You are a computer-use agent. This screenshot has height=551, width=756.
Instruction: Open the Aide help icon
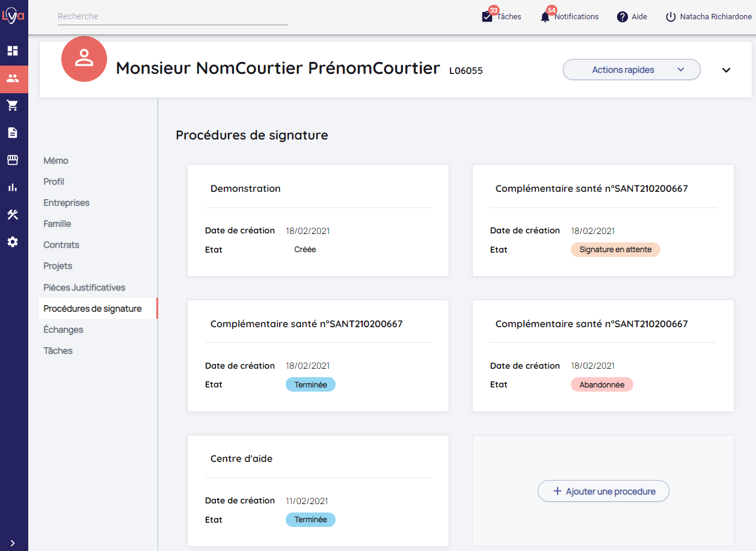pyautogui.click(x=622, y=17)
